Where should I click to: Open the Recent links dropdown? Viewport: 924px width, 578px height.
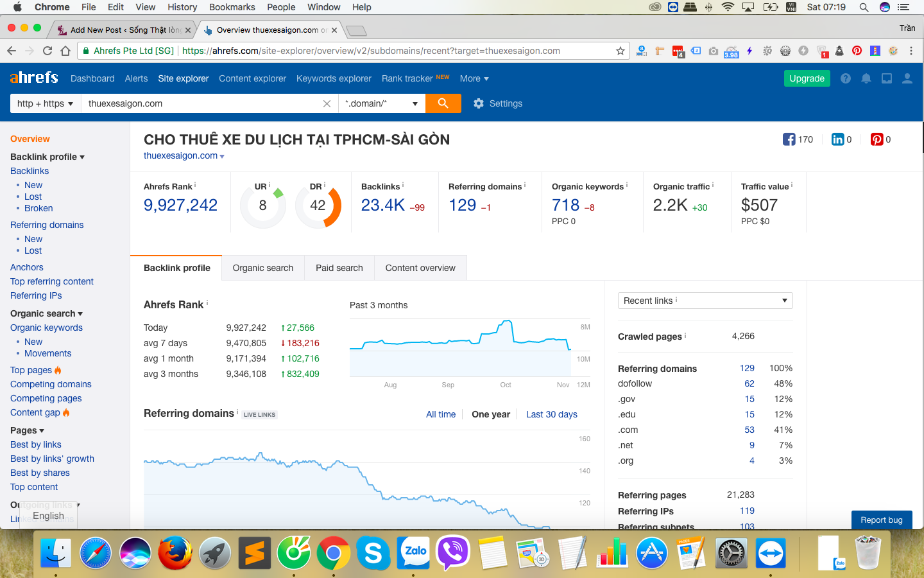tap(705, 301)
